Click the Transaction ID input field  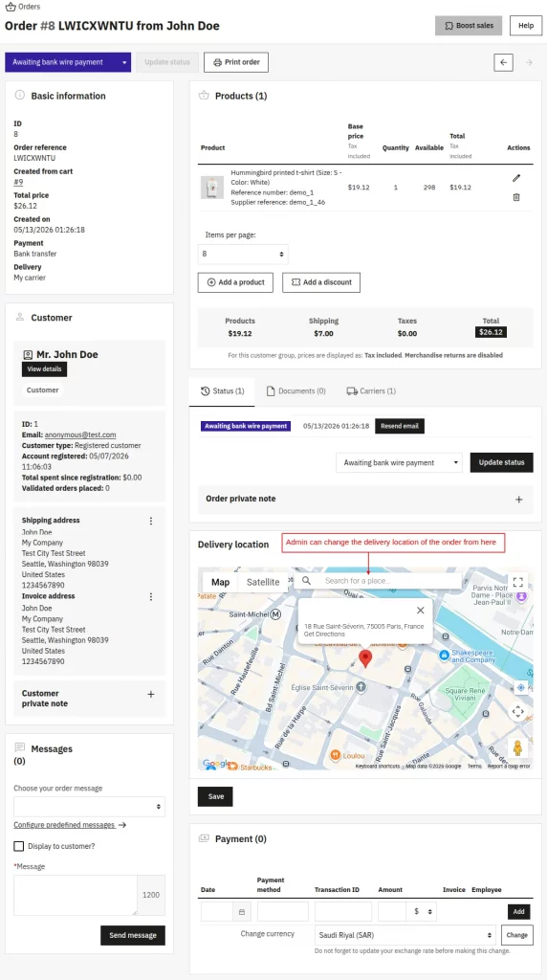343,912
